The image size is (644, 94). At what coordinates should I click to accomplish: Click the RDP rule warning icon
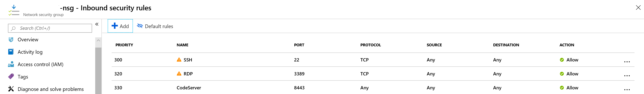[179, 74]
